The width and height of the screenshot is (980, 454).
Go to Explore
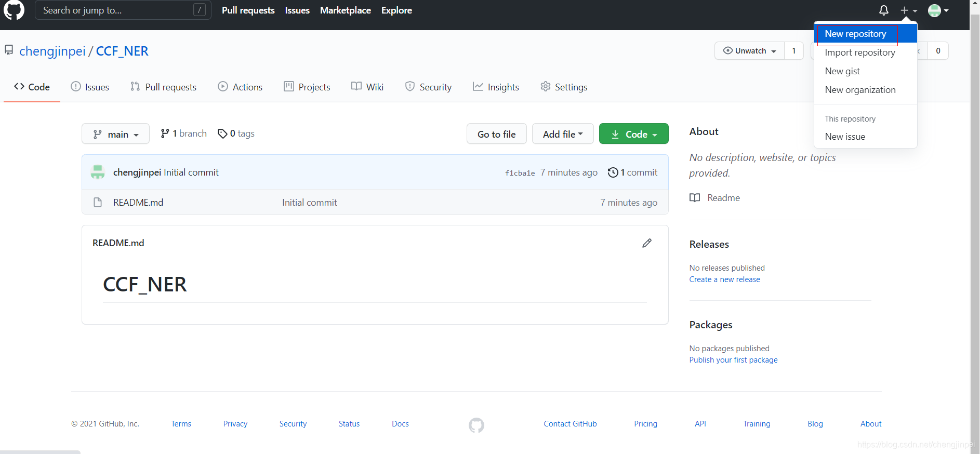point(396,10)
